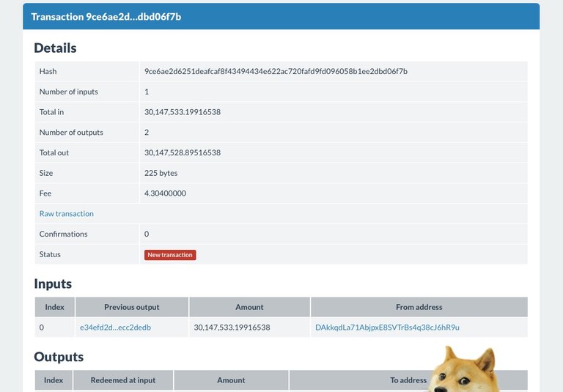The height and width of the screenshot is (392, 563).
Task: Click the To address column header
Action: click(x=408, y=380)
